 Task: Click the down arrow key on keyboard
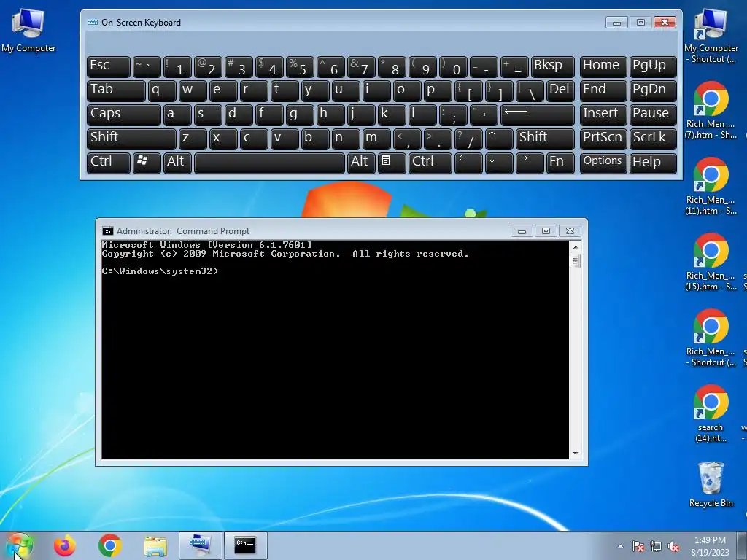pyautogui.click(x=499, y=162)
